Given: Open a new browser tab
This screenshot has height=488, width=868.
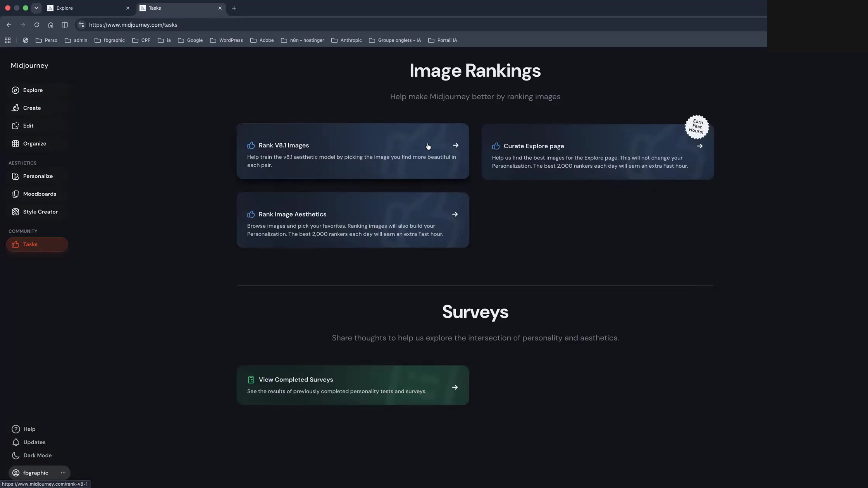Looking at the screenshot, I should [x=234, y=8].
